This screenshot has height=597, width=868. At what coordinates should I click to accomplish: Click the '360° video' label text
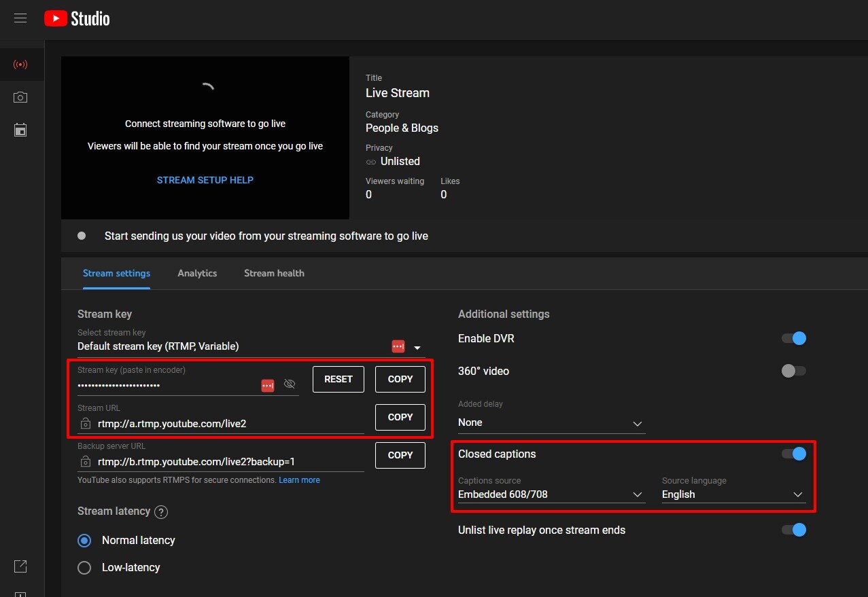pyautogui.click(x=483, y=371)
